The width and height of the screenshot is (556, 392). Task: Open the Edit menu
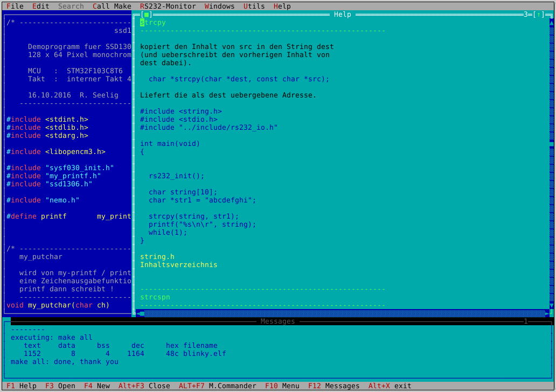tap(41, 6)
